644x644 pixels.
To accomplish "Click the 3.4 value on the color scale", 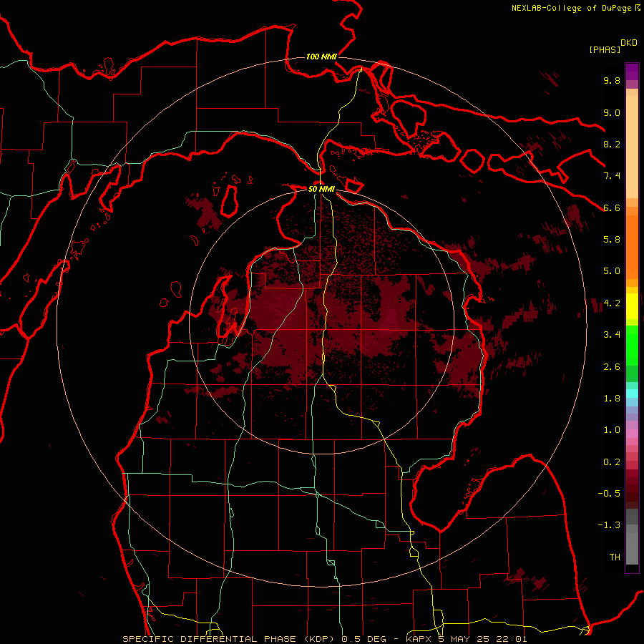I will tap(612, 335).
